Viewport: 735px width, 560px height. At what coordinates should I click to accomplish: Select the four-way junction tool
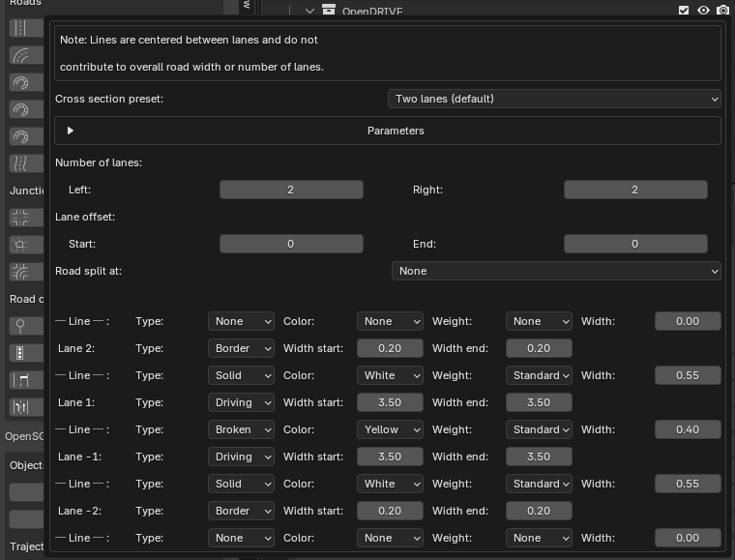[26, 218]
